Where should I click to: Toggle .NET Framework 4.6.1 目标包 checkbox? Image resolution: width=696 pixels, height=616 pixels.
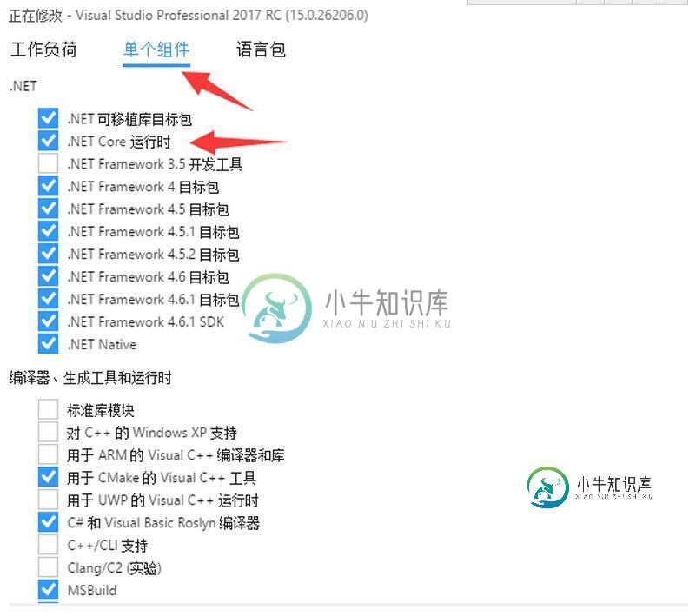(x=48, y=299)
